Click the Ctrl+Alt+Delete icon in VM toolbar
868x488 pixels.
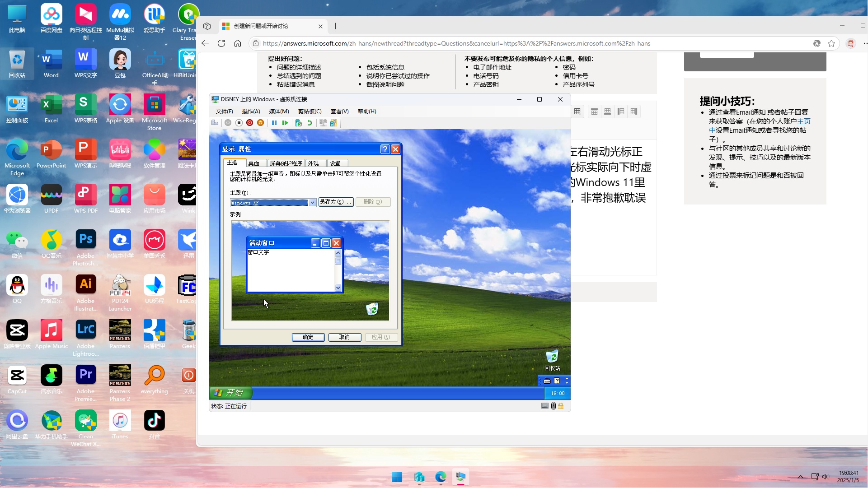tap(215, 123)
